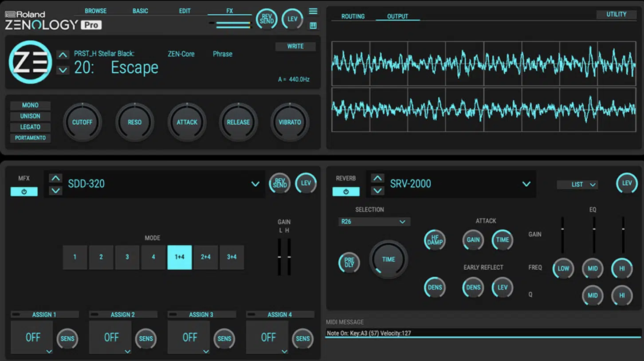Click the RESO knob

135,122
